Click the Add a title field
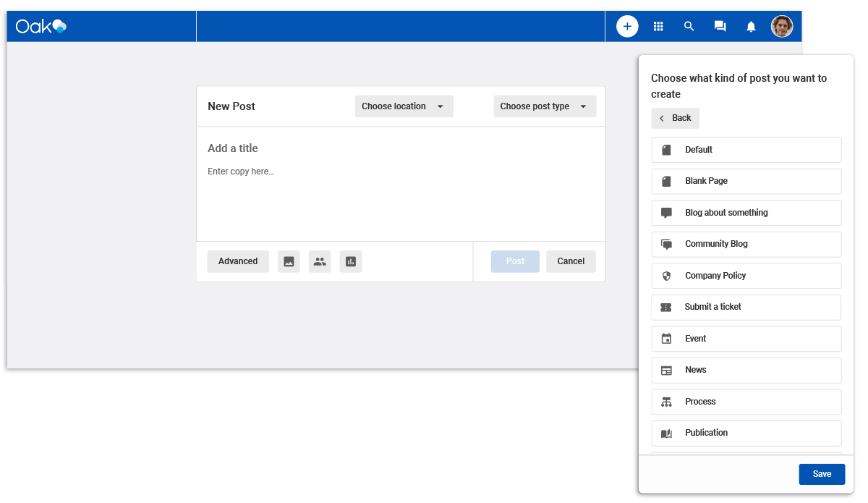868x503 pixels. [400, 148]
